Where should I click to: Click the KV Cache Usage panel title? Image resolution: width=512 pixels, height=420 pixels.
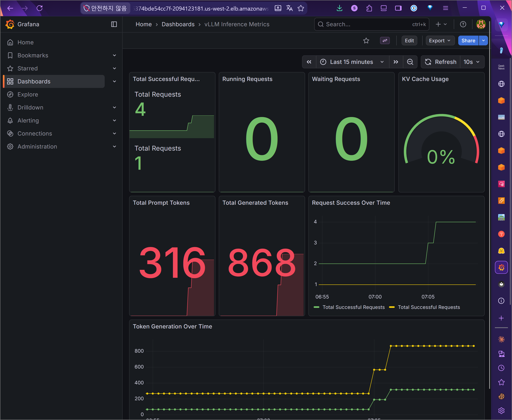click(x=425, y=79)
